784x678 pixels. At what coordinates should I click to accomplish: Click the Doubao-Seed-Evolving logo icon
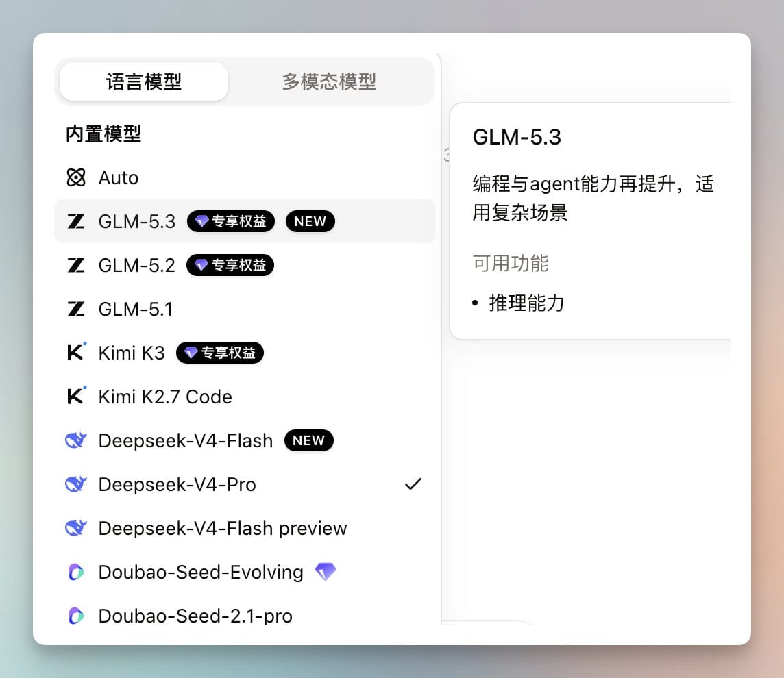(x=76, y=572)
